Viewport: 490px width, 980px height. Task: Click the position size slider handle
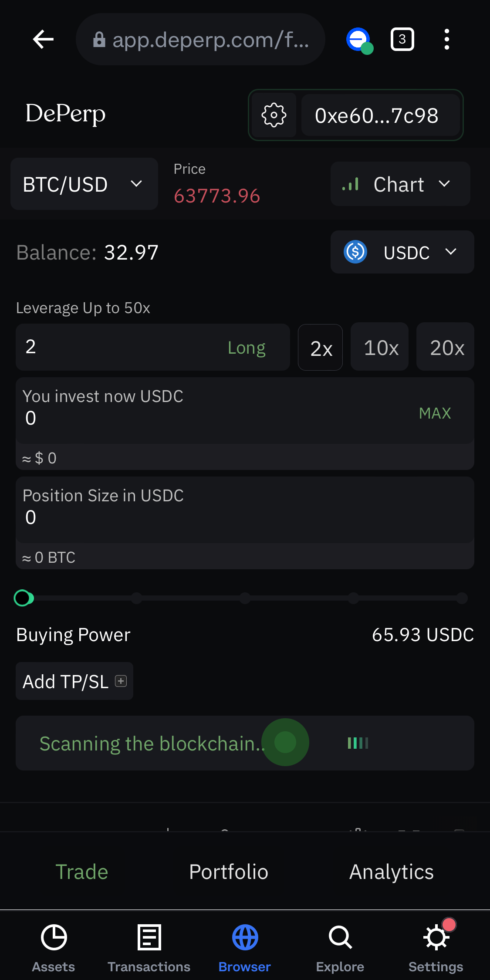tap(23, 598)
